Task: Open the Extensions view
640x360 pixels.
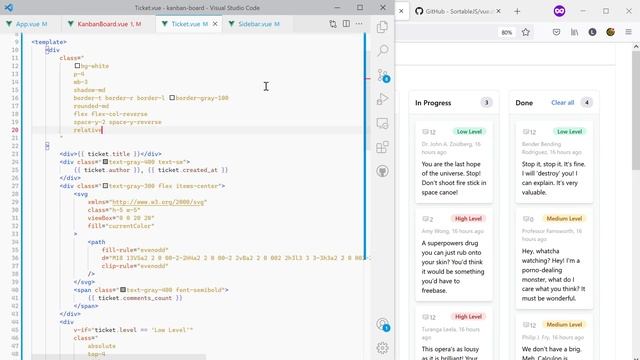Action: point(382,147)
